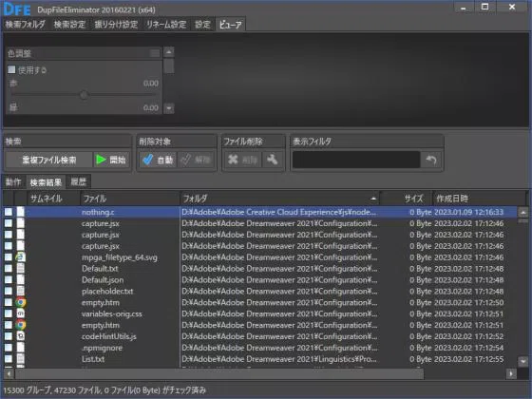Click the Chrome icon beside the 17:12:51 empty.htm
The image size is (532, 399).
pyautogui.click(x=20, y=325)
